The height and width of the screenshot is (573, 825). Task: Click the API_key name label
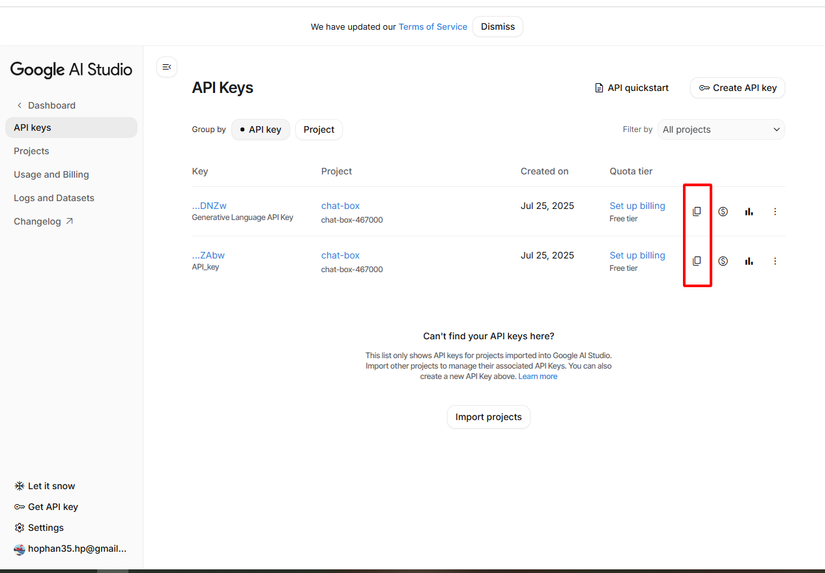coord(206,267)
